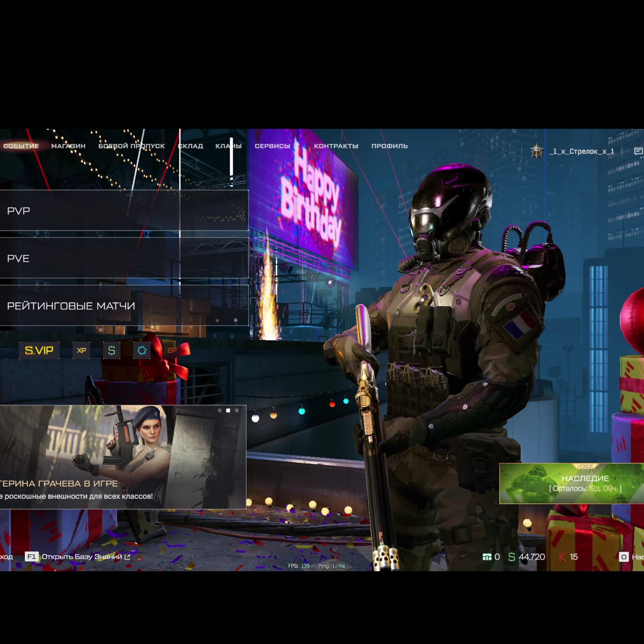Click the orange BP booster icon
This screenshot has height=644, width=644.
coord(172,351)
